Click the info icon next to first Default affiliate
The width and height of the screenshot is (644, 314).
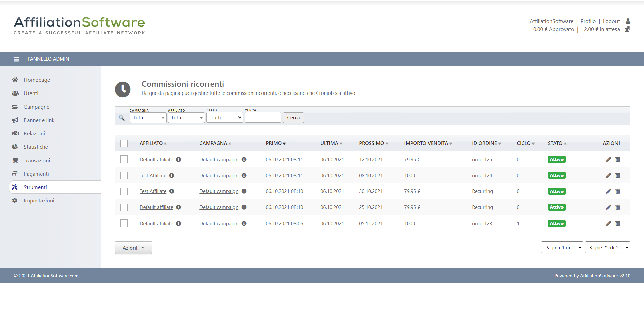coord(179,160)
